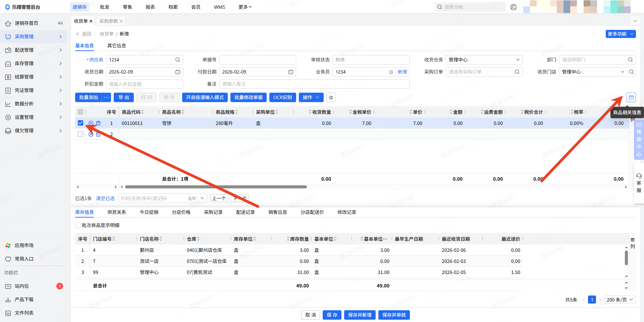Open the product related info panel icon
The height and width of the screenshot is (322, 644).
tap(631, 97)
